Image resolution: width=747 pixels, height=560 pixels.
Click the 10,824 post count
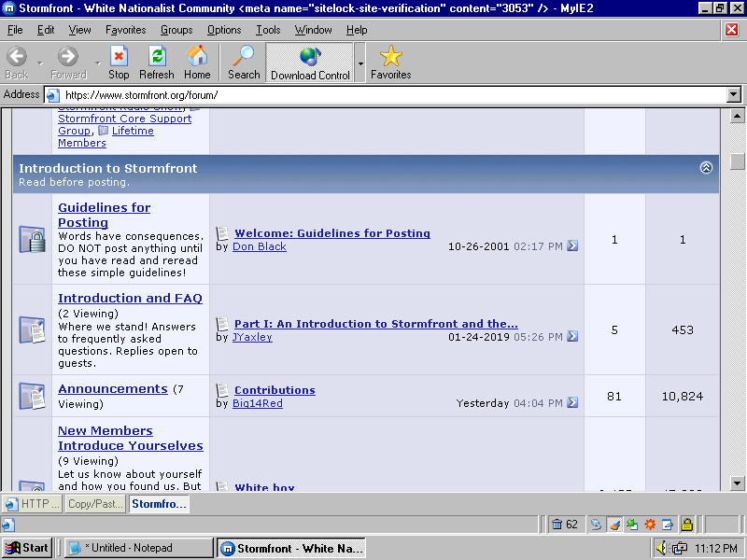point(683,396)
